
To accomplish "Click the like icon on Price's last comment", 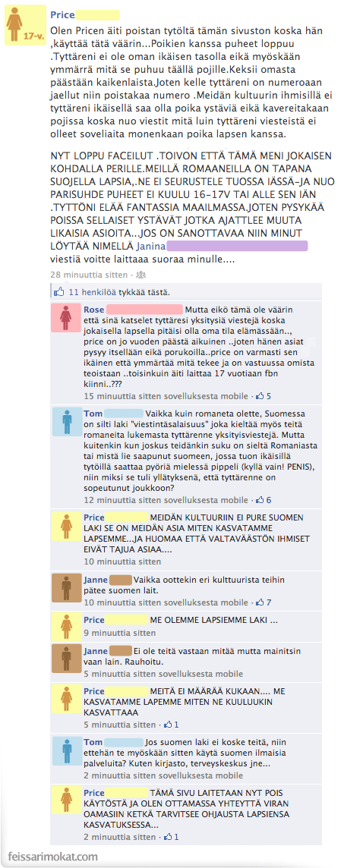I will point(169,836).
